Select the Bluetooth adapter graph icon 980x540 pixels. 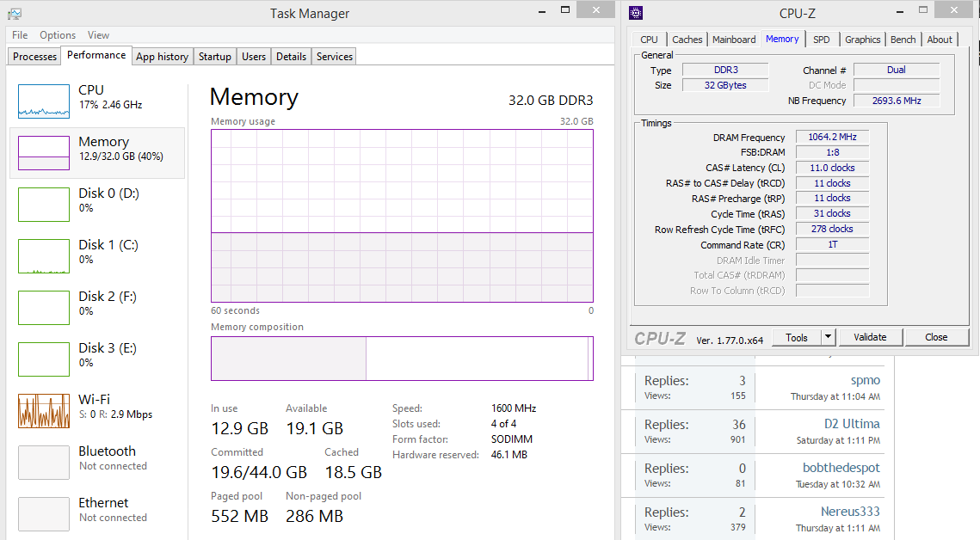point(44,463)
